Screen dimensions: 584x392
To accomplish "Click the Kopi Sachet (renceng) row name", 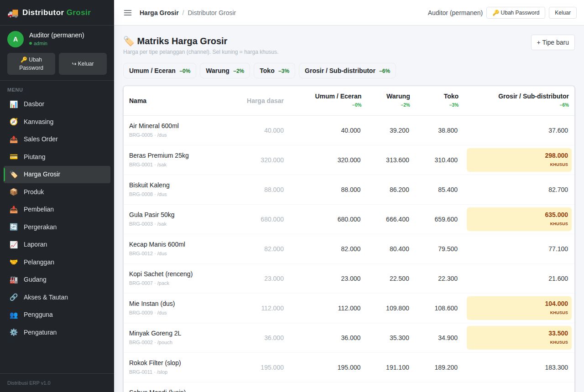I will [161, 274].
